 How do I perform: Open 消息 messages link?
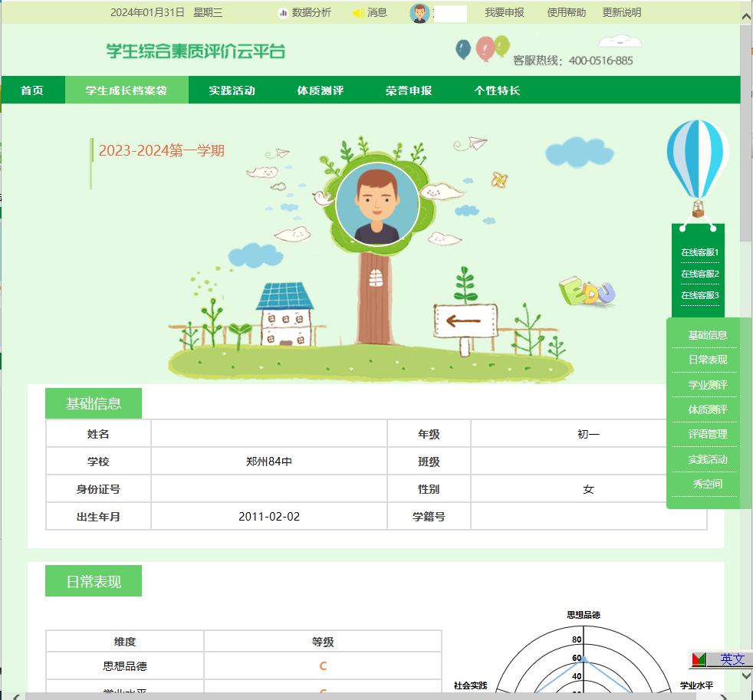click(x=377, y=12)
